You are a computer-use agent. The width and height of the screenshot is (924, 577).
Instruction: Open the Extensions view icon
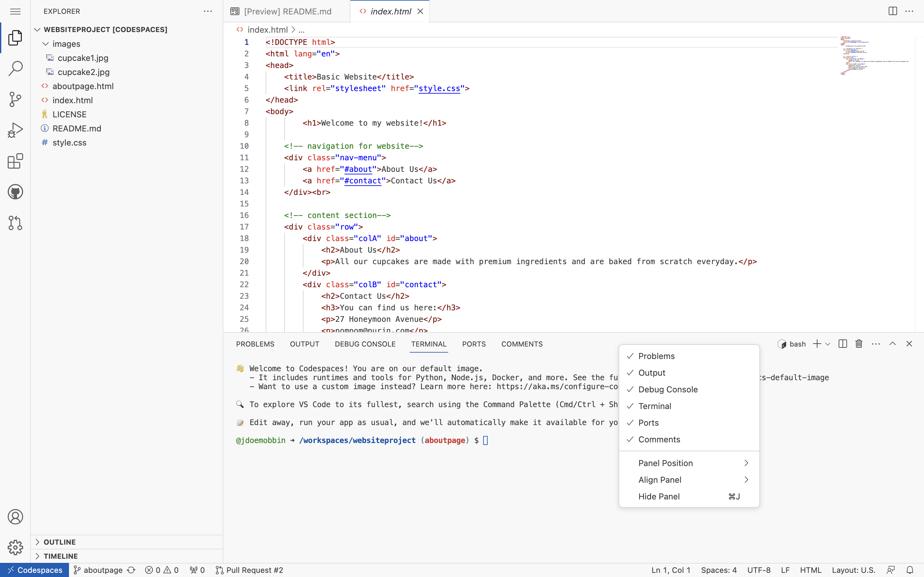pyautogui.click(x=16, y=161)
